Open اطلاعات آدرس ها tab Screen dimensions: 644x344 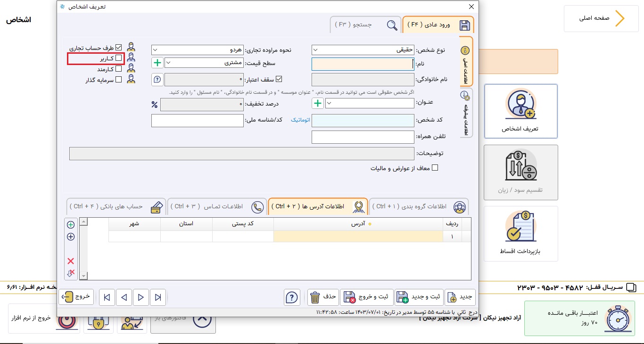(x=318, y=206)
